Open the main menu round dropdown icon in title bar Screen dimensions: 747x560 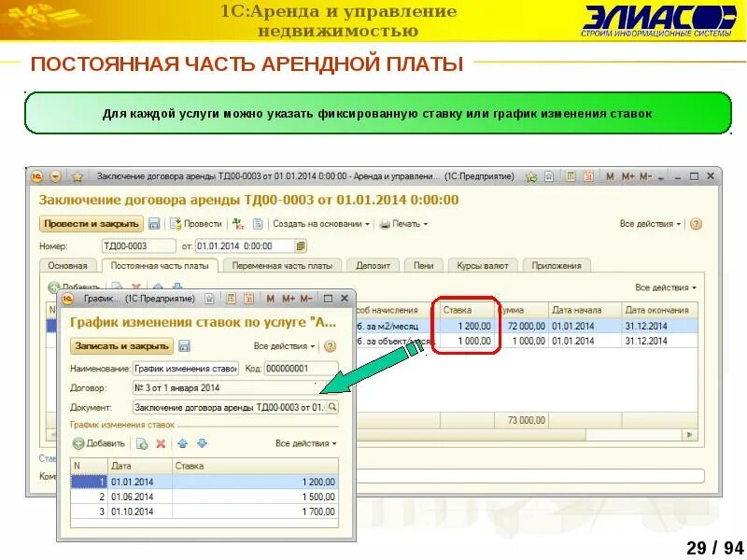[x=56, y=176]
